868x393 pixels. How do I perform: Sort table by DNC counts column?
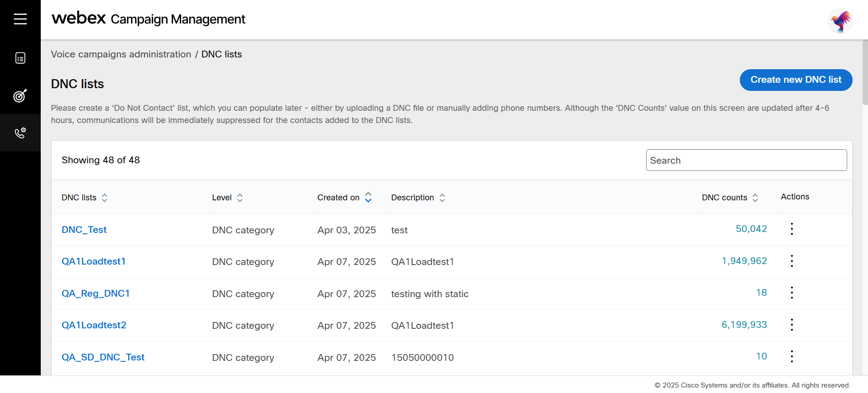755,198
